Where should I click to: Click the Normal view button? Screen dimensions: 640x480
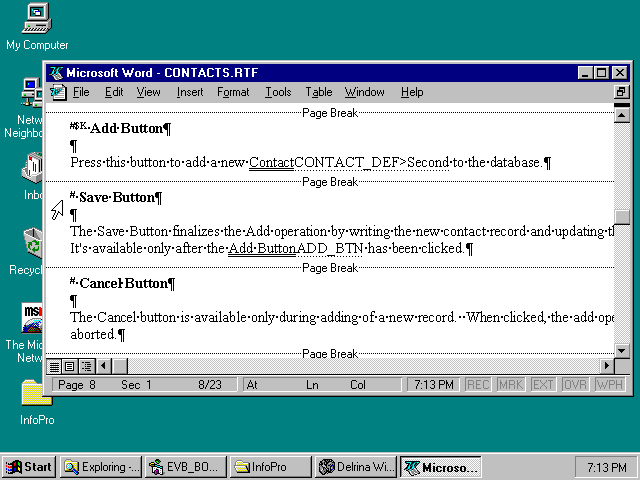coord(55,366)
